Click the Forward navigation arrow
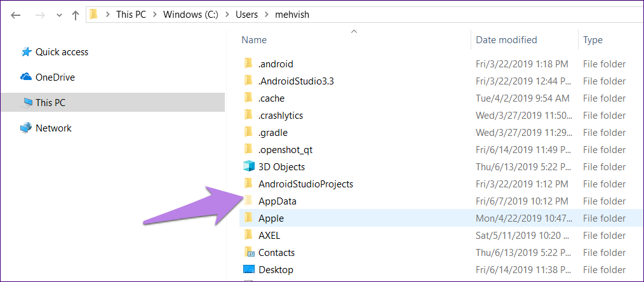The height and width of the screenshot is (282, 644). pyautogui.click(x=41, y=15)
